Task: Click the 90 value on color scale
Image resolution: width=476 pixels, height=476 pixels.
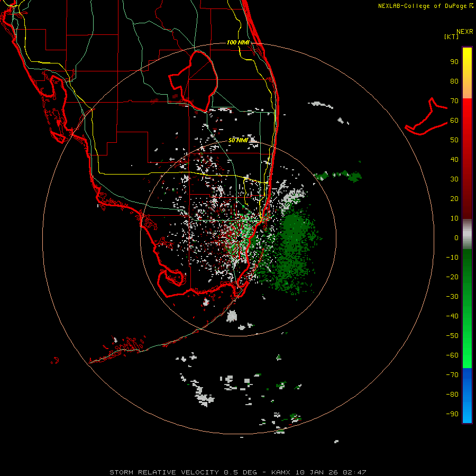Action: coord(454,62)
